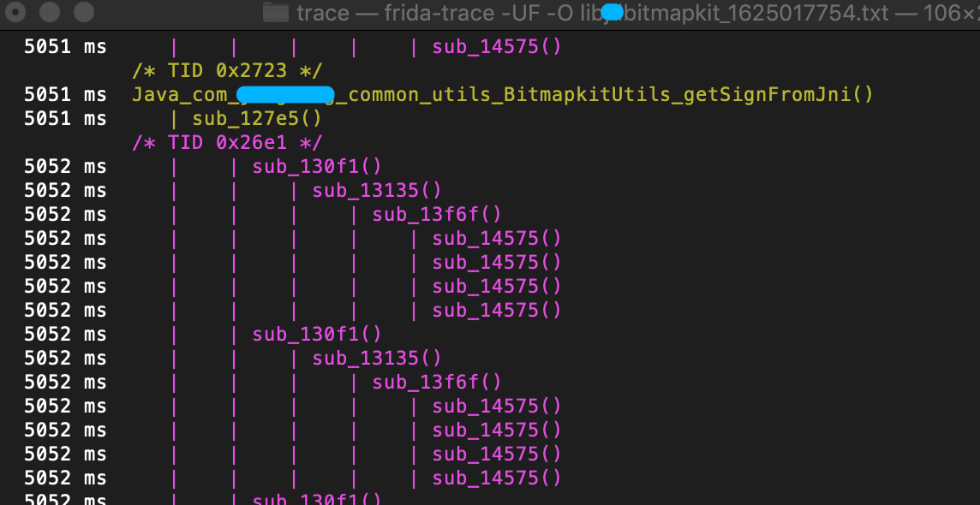Click the 5051 ms timestamp beside the Java_com line
This screenshot has height=505, width=980.
[x=65, y=95]
